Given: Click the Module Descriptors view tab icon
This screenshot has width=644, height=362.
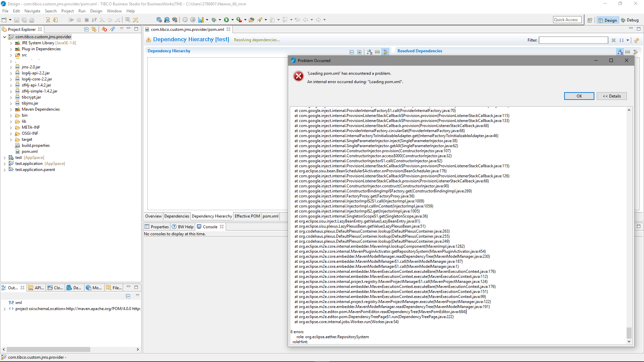Looking at the screenshot, I should tap(89, 288).
